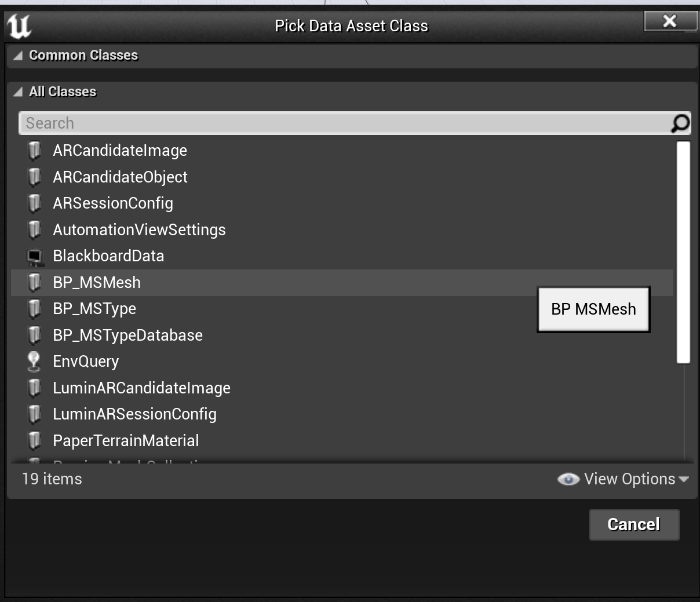This screenshot has height=602, width=700.
Task: Choose the BP_MSType class entry
Action: [94, 309]
